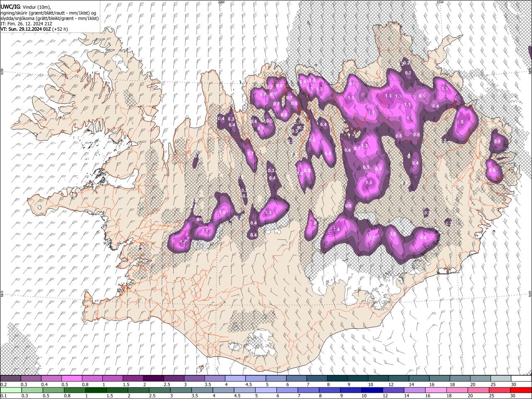
Task: Click the white snow swatch labelled 30
Action: pos(521,379)
